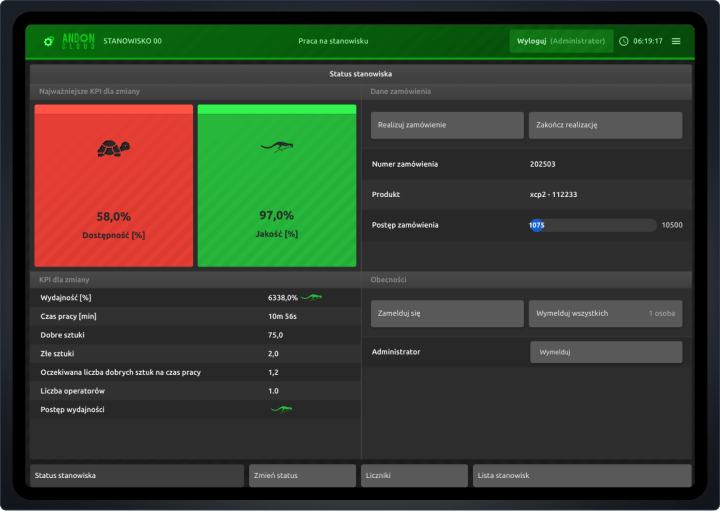Click the turtle icon on red tile
The width and height of the screenshot is (720, 511).
point(113,149)
